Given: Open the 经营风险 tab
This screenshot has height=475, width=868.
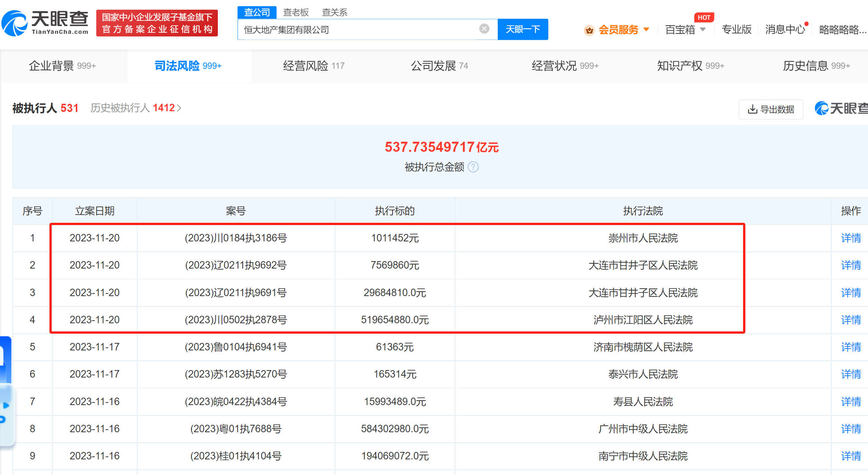Looking at the screenshot, I should coord(314,66).
